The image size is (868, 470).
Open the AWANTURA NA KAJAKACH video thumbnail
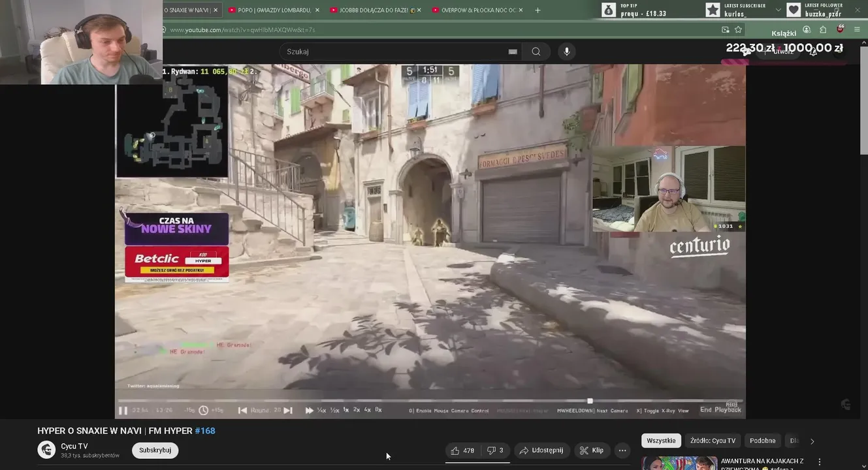[x=679, y=462]
